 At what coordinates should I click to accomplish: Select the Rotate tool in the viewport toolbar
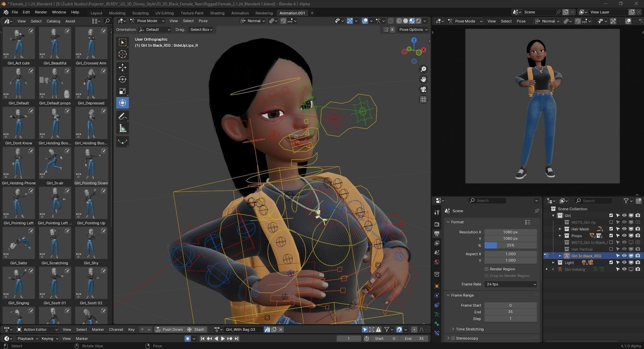[x=123, y=79]
